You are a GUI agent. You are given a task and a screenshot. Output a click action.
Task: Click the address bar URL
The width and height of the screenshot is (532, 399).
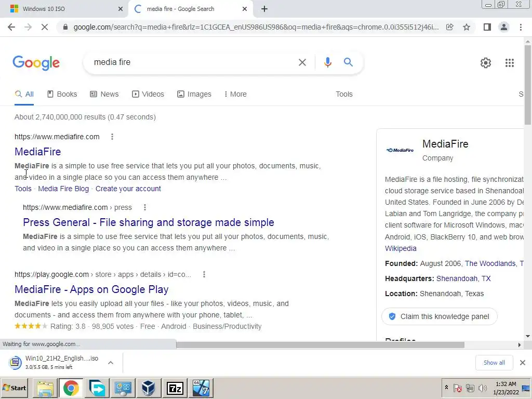point(256,27)
